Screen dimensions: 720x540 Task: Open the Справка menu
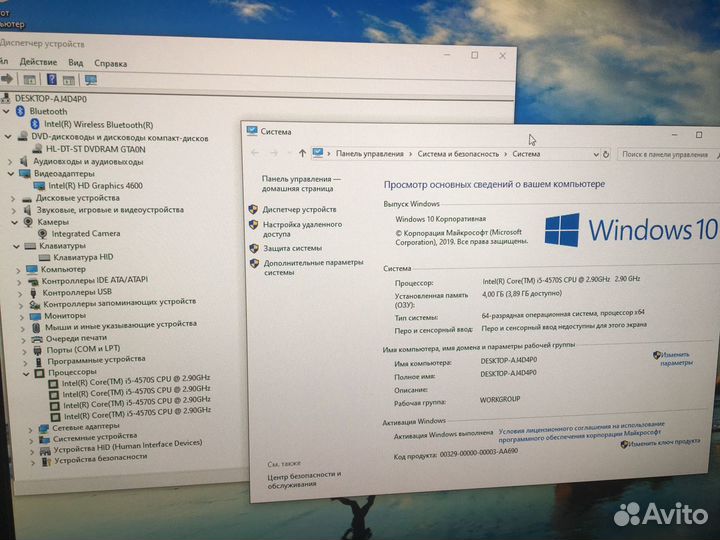click(x=110, y=63)
